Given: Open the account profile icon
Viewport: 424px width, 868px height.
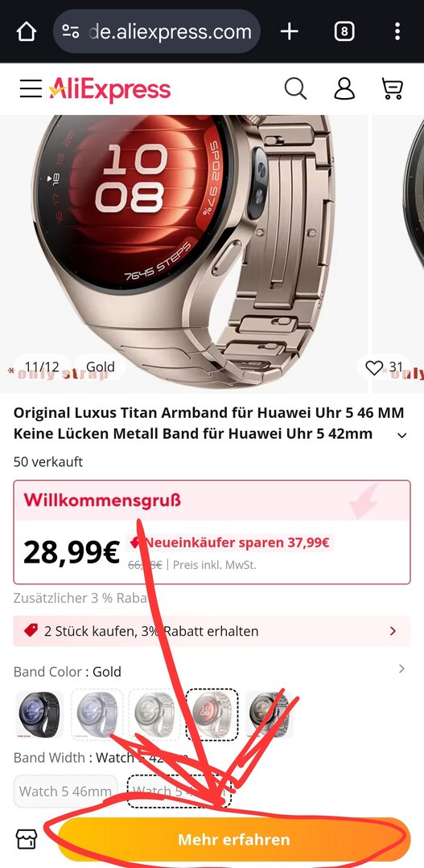Looking at the screenshot, I should (344, 88).
